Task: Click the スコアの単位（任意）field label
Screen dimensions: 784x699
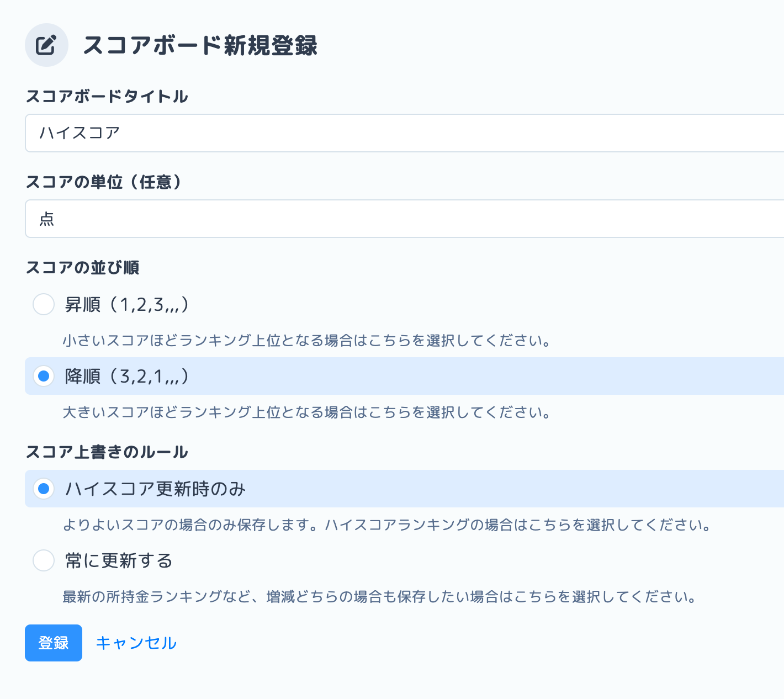Action: click(104, 182)
